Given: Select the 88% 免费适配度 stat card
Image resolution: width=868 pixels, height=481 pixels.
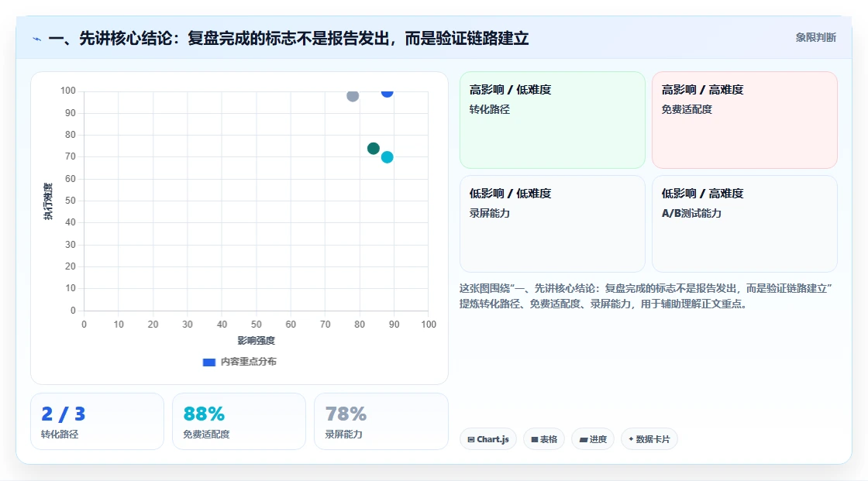Looking at the screenshot, I should click(x=239, y=421).
